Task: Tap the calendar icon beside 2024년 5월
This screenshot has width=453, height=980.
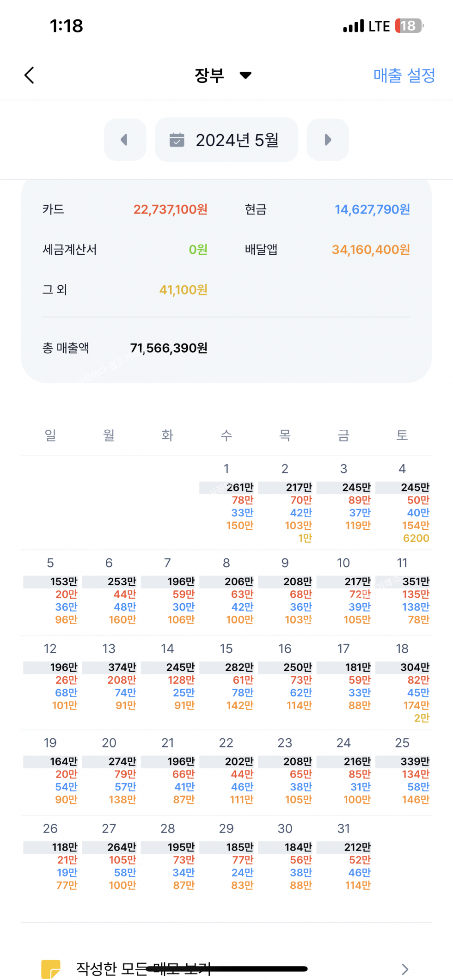Action: [x=177, y=140]
